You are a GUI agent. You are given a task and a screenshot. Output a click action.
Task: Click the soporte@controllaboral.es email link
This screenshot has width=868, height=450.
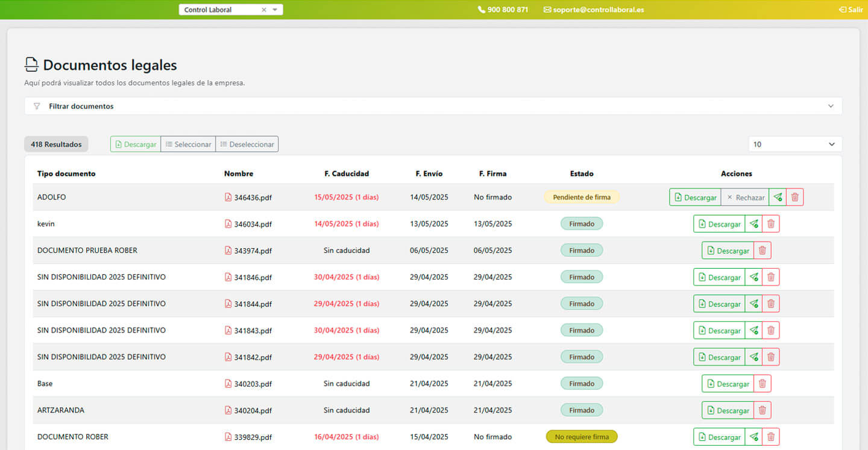point(594,10)
